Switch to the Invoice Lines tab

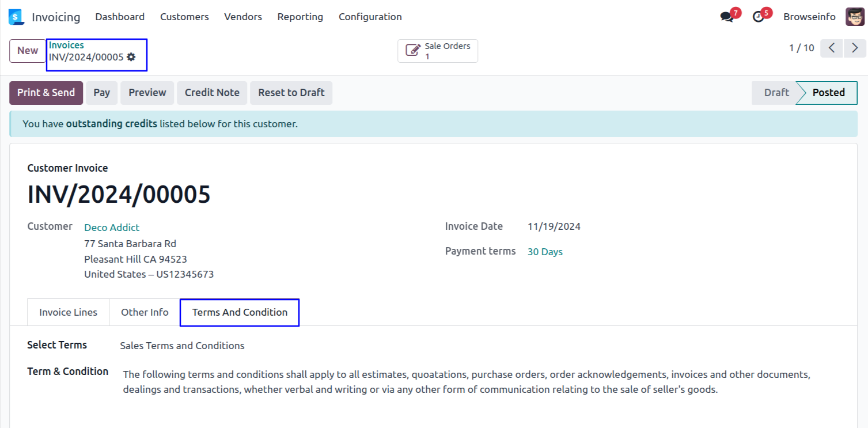pyautogui.click(x=68, y=312)
